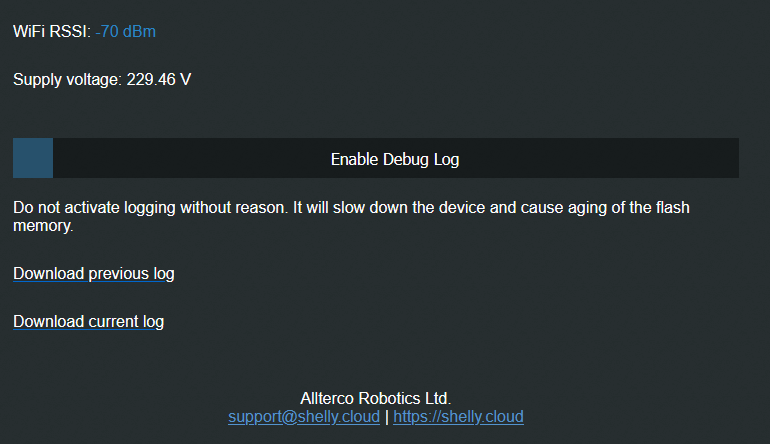The image size is (770, 444).
Task: Click the Supply voltage label
Action: 67,79
